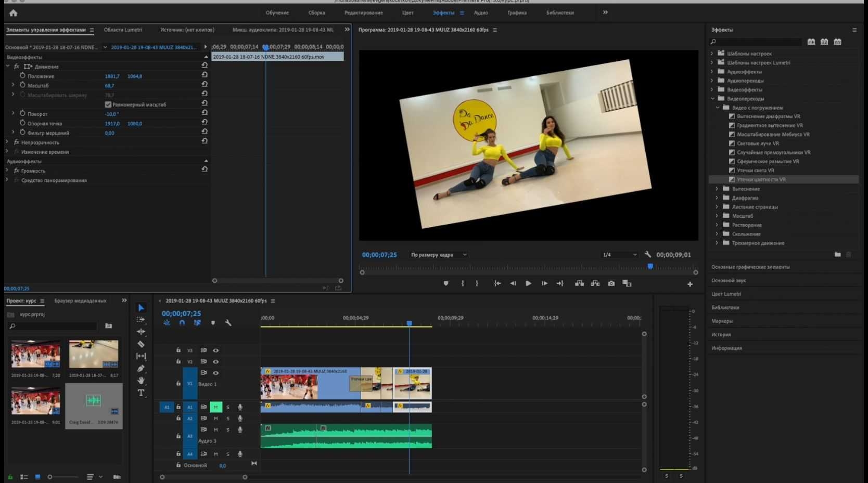Select the Утечки света VR transition
868x483 pixels.
pyautogui.click(x=755, y=171)
